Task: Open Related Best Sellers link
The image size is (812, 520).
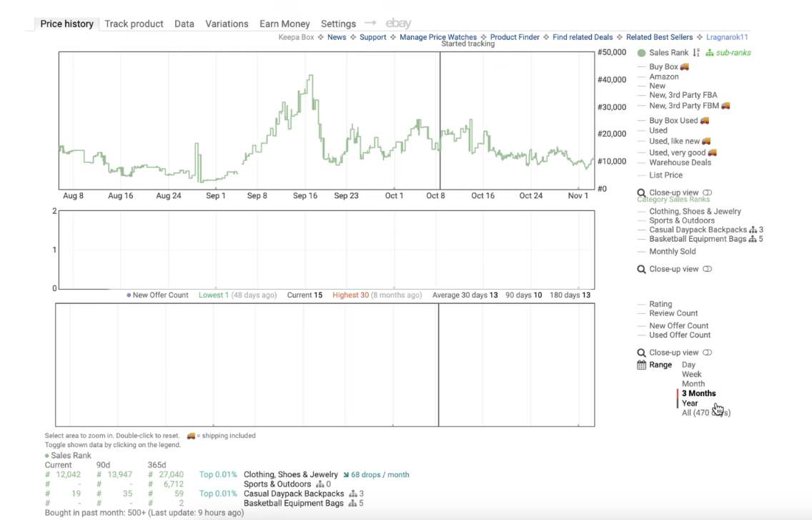Action: [x=659, y=37]
